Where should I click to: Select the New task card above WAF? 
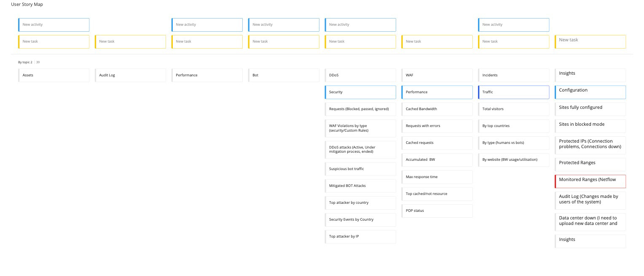pos(437,41)
